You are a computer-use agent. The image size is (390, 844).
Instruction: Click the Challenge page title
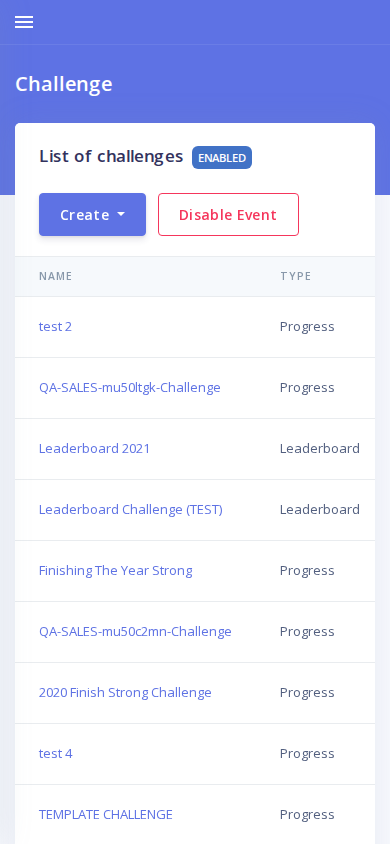point(64,84)
